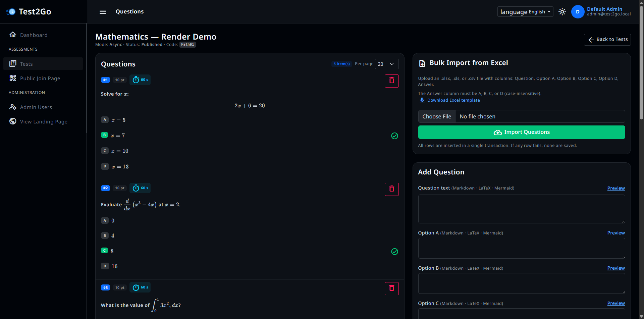Click the #2 question number badge
The width and height of the screenshot is (644, 319).
click(105, 188)
